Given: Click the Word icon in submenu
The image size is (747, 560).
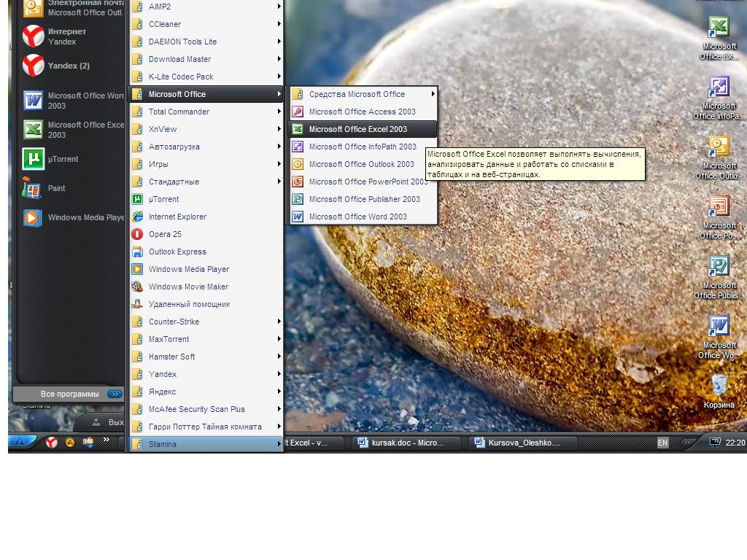Looking at the screenshot, I should (298, 217).
